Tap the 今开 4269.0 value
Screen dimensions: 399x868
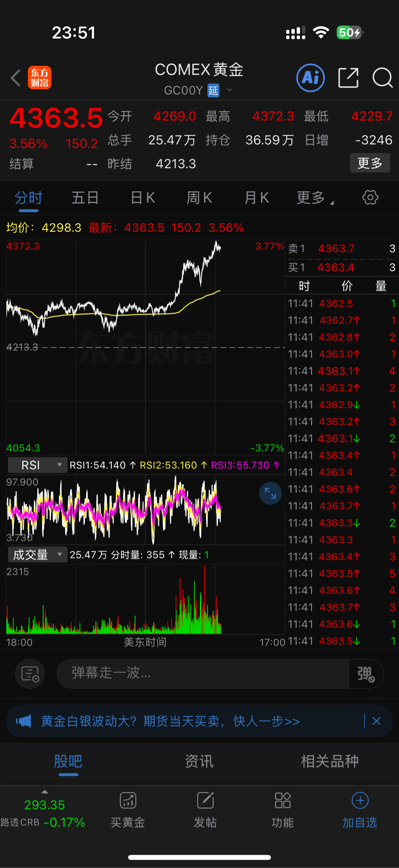pyautogui.click(x=175, y=116)
